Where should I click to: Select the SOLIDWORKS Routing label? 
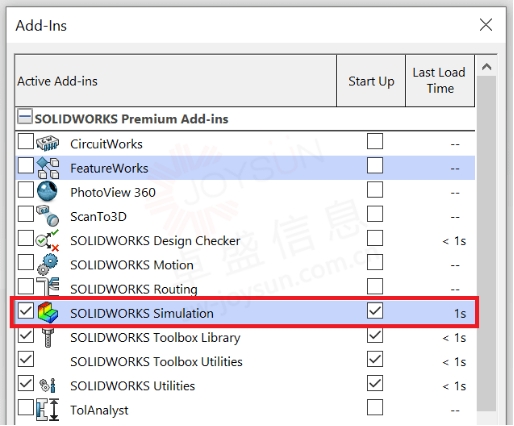pos(134,289)
